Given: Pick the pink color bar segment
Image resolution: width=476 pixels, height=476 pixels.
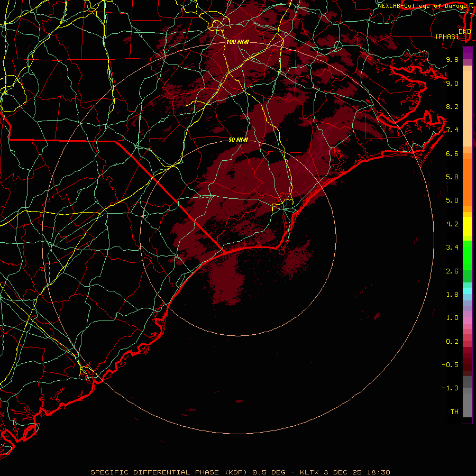Looking at the screenshot, I should (x=467, y=321).
